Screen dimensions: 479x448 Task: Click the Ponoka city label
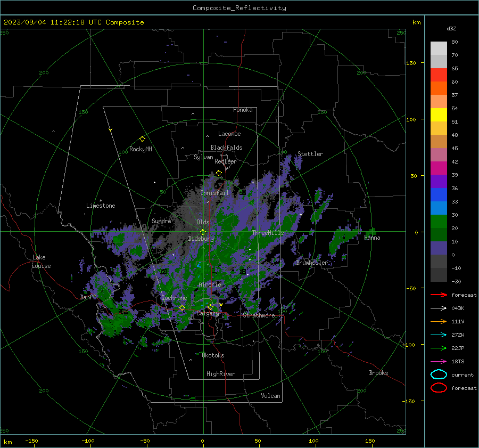click(x=243, y=110)
